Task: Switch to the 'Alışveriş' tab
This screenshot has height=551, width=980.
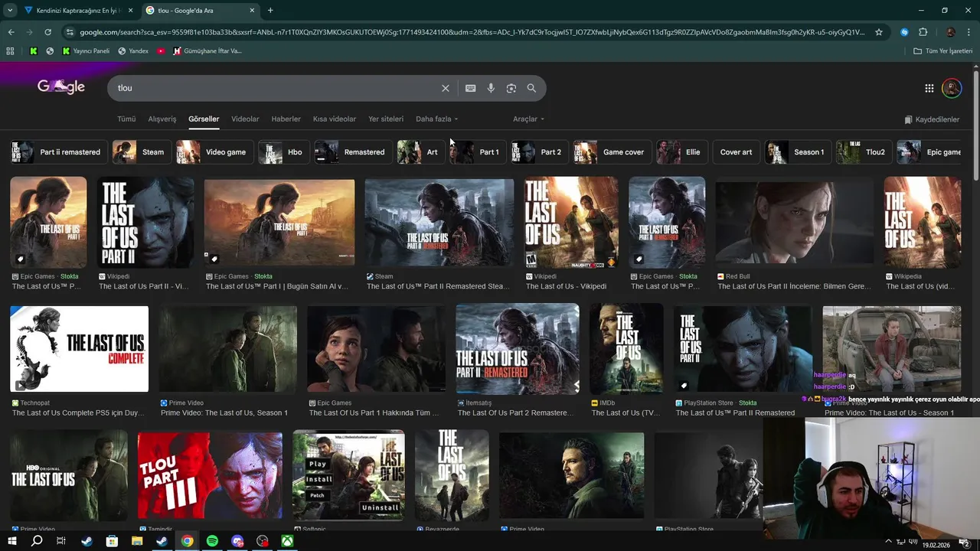Action: tap(162, 119)
